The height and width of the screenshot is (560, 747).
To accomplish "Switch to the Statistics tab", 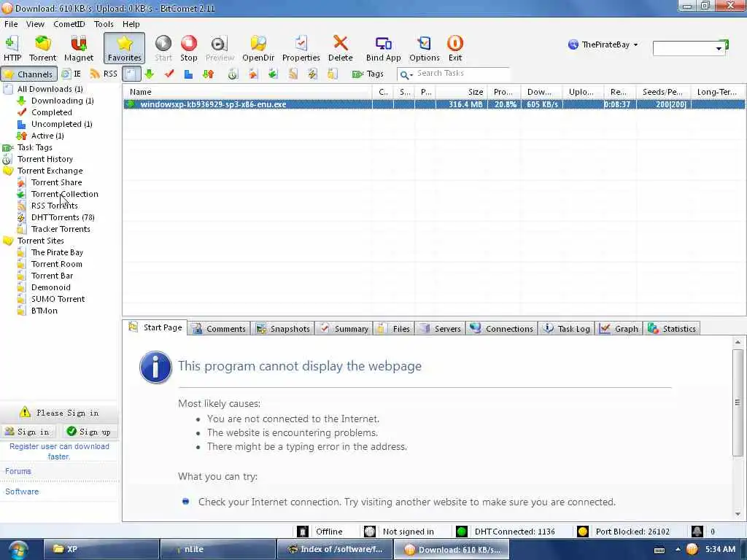I will 672,329.
